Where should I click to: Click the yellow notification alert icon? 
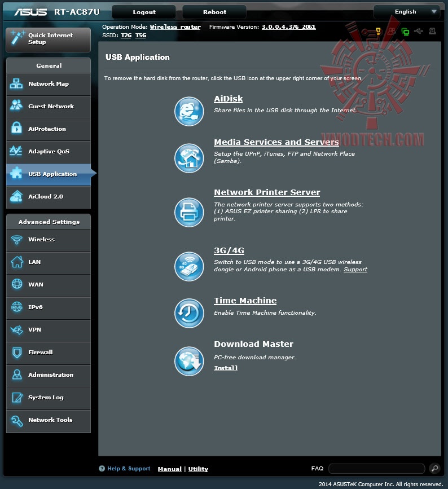pos(378,31)
